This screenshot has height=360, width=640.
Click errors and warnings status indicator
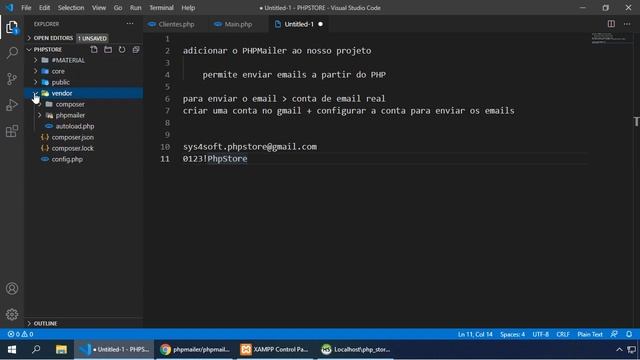[20, 334]
